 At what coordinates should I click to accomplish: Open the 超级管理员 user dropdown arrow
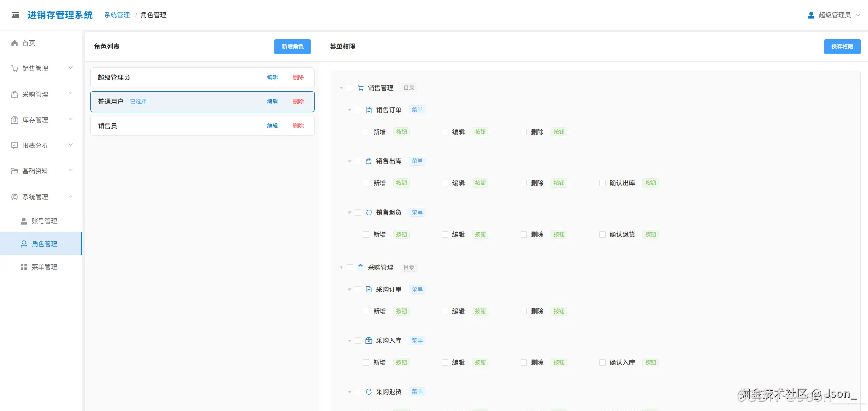858,15
